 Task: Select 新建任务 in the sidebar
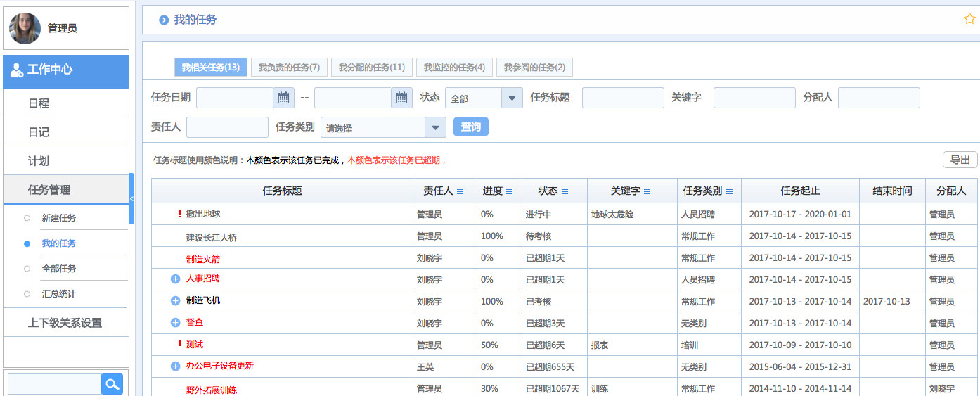[x=59, y=218]
